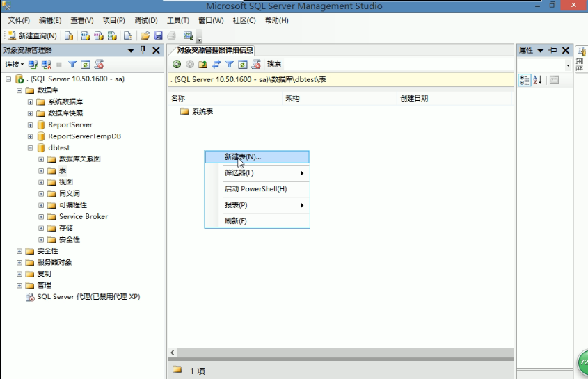Open 报表(P) submenu in the context menu

[x=257, y=205]
